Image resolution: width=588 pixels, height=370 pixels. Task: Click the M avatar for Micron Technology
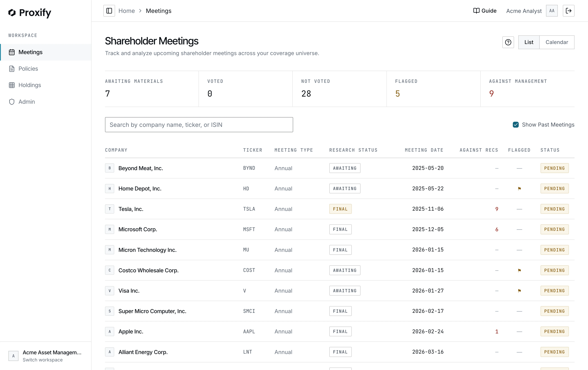pyautogui.click(x=110, y=250)
